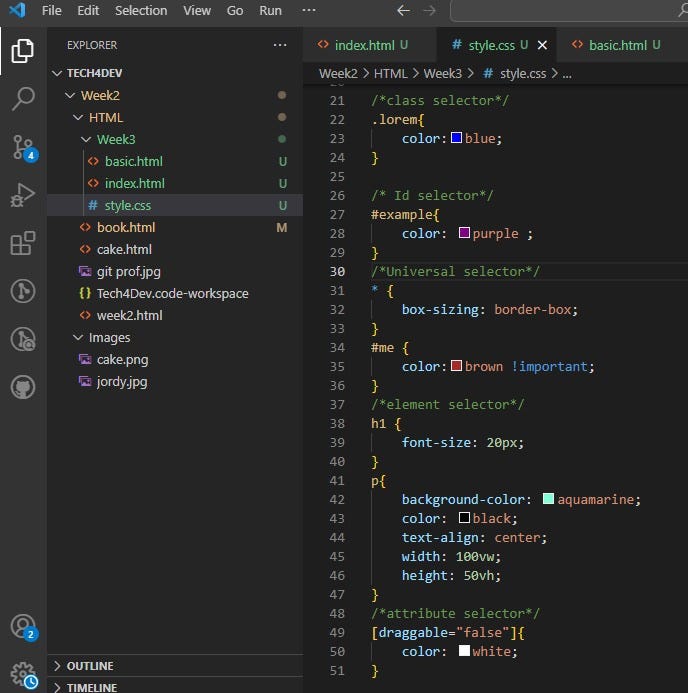Screen dimensions: 688x693
Task: Open the Git history icon below Git Graph
Action: (23, 339)
